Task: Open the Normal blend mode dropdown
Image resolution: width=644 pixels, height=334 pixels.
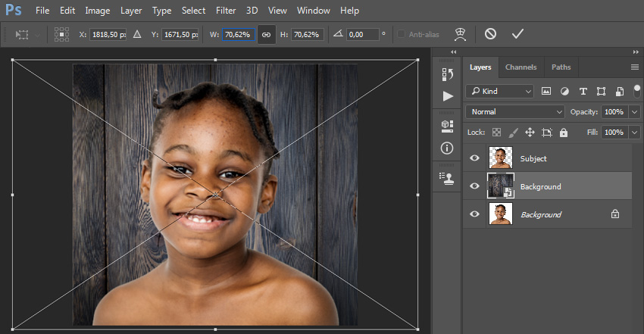Action: coord(515,111)
